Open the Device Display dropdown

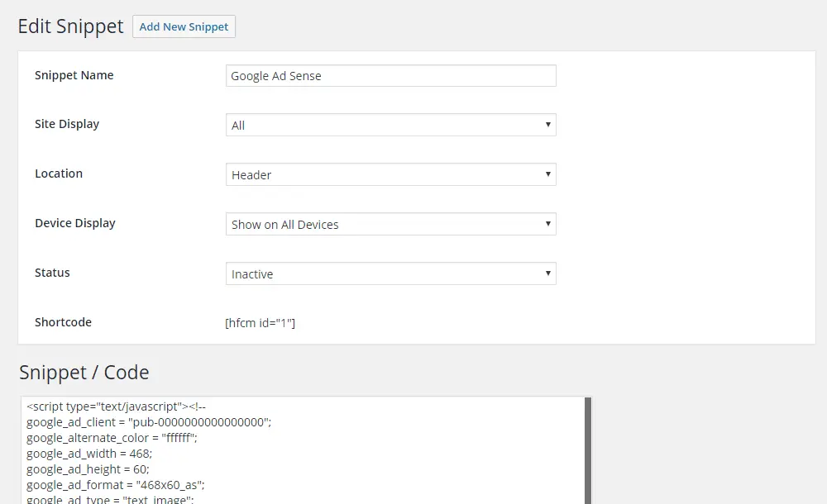tap(390, 224)
